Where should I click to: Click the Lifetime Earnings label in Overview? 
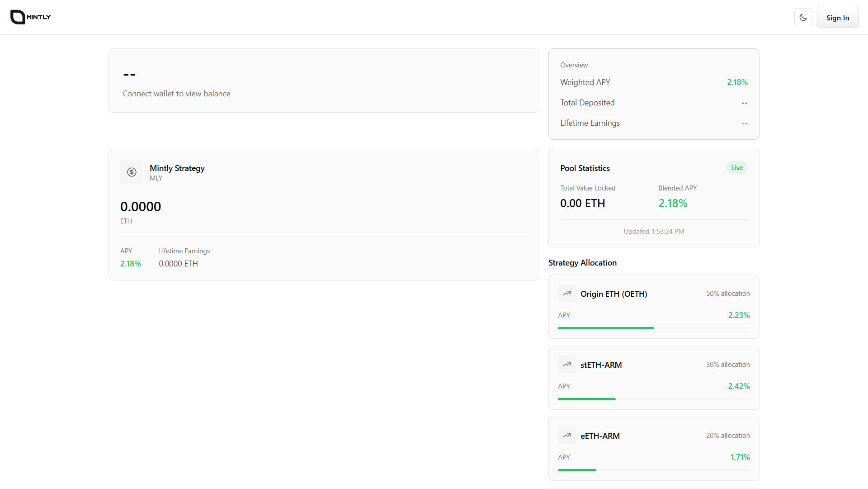(x=590, y=123)
